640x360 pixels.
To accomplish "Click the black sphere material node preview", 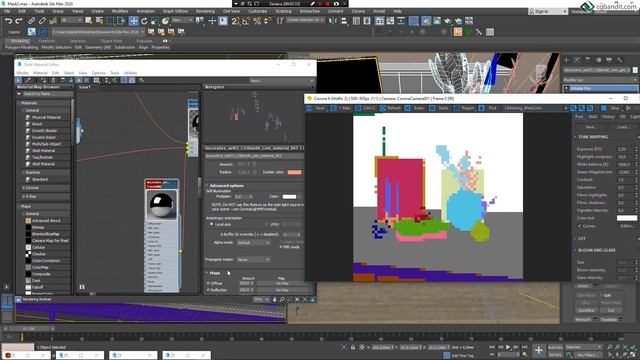I will click(x=162, y=204).
